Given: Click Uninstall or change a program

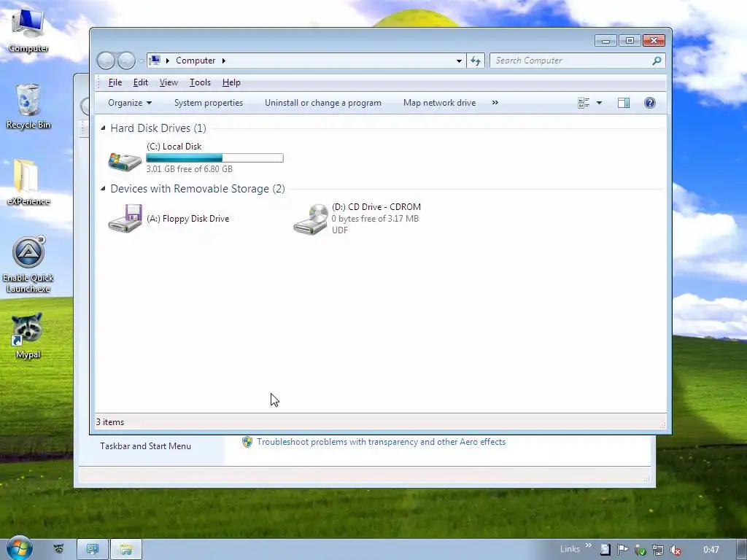Looking at the screenshot, I should [x=323, y=103].
